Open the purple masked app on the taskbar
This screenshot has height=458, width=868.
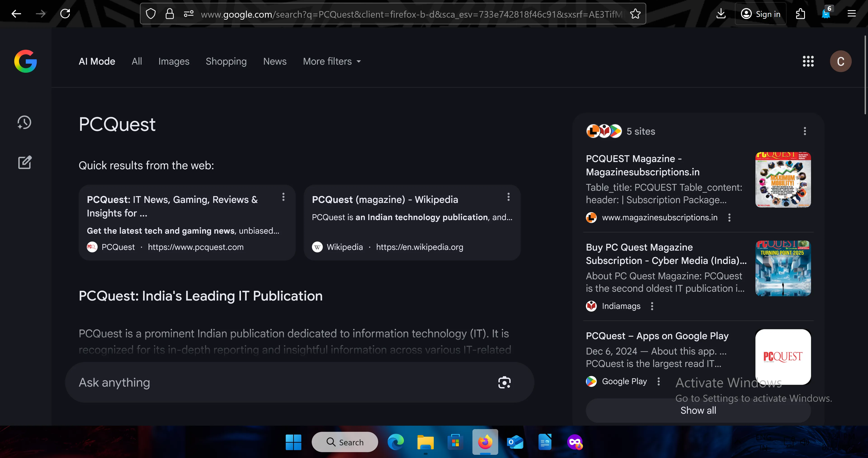tap(575, 442)
